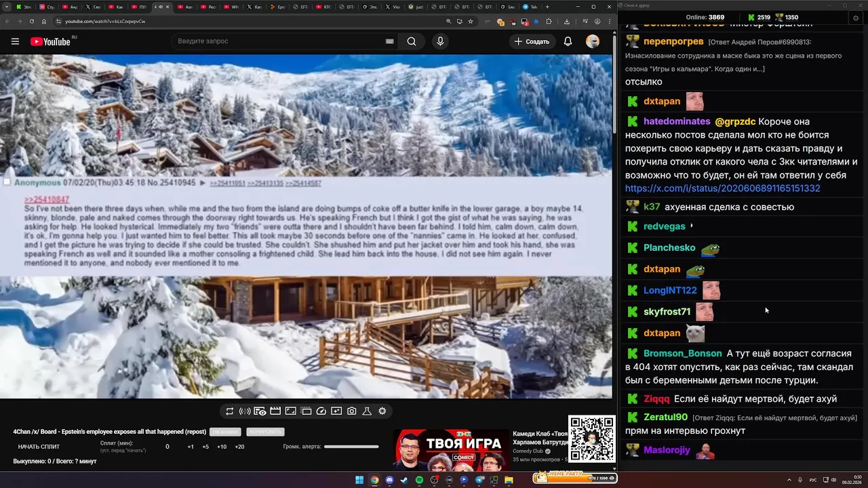Open the x.com status link in chat
Screen dimensions: 868x488
pos(722,188)
